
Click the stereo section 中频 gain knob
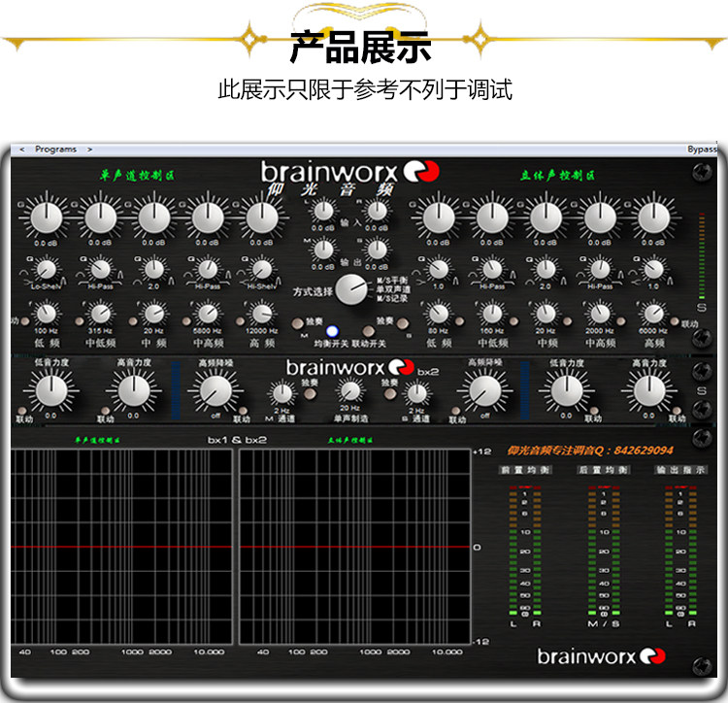pyautogui.click(x=546, y=218)
